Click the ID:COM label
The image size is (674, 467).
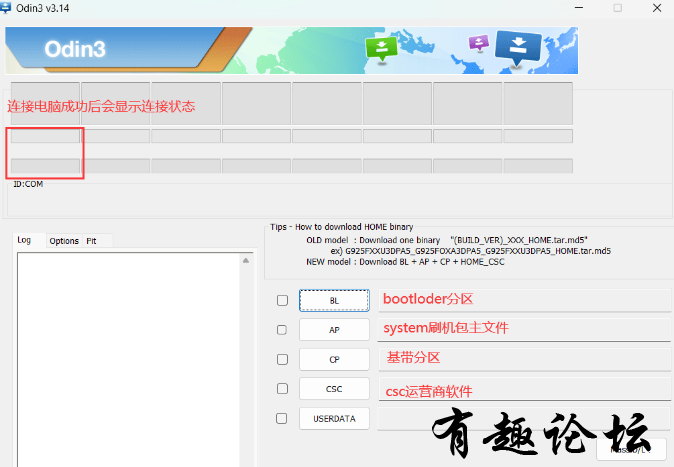pos(28,184)
